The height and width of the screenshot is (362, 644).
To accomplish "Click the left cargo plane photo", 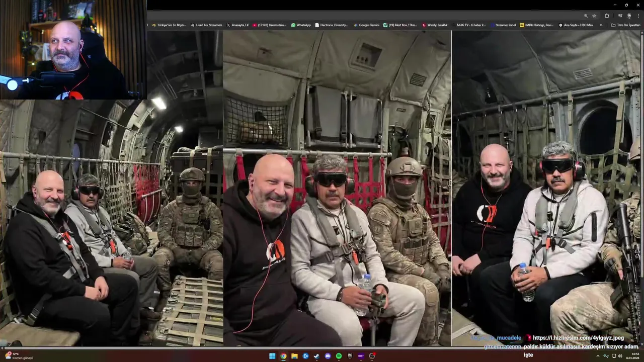I will coord(111,189).
